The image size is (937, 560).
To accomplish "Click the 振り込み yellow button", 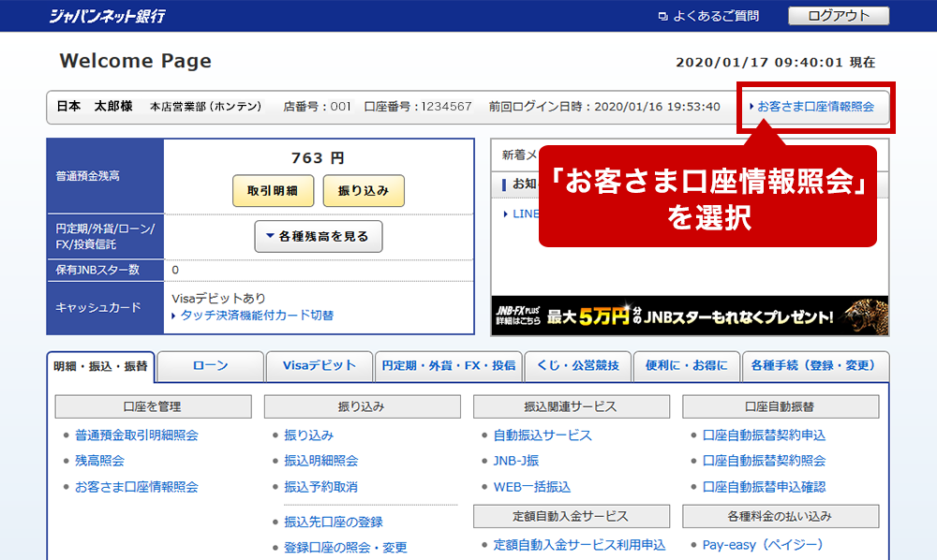I will (364, 191).
